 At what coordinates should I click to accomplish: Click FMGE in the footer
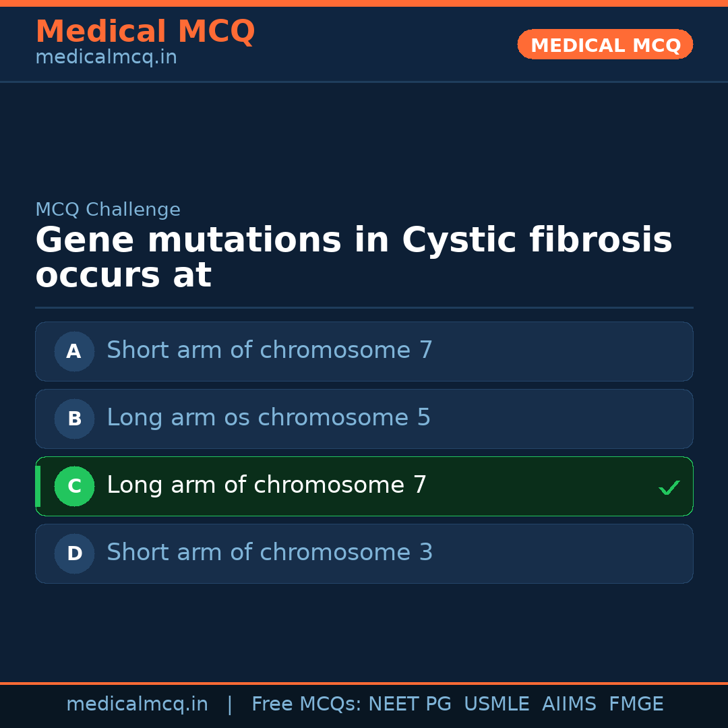coord(636,704)
